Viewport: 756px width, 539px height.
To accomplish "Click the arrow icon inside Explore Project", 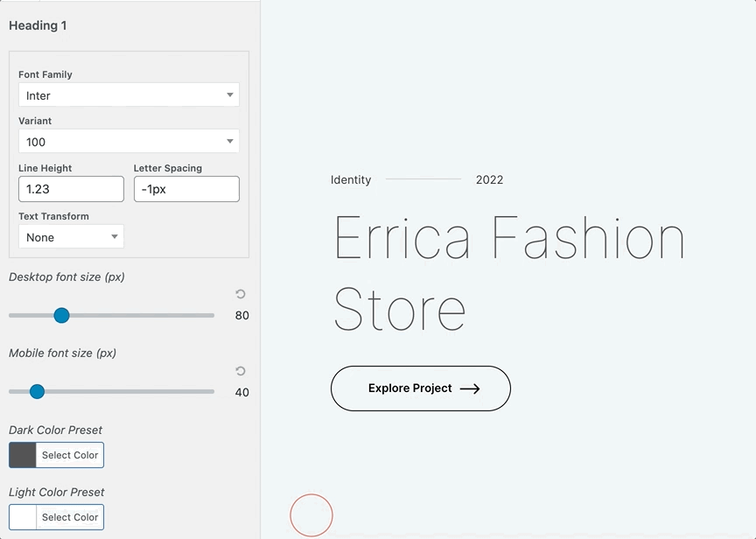I will [470, 388].
